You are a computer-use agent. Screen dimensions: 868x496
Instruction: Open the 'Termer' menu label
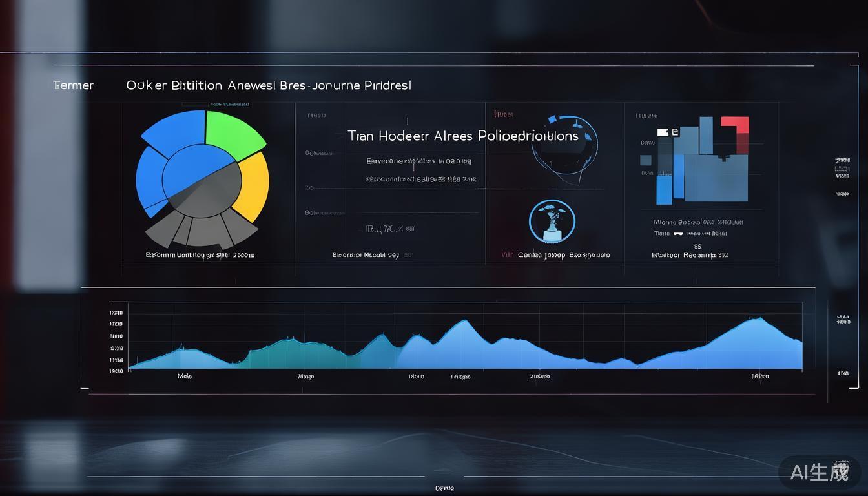[x=73, y=85]
